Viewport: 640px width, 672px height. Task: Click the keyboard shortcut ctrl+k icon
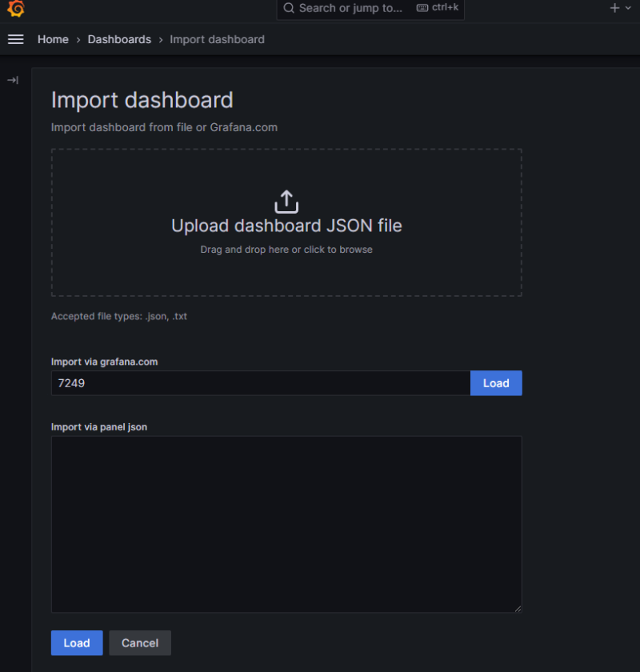[422, 8]
